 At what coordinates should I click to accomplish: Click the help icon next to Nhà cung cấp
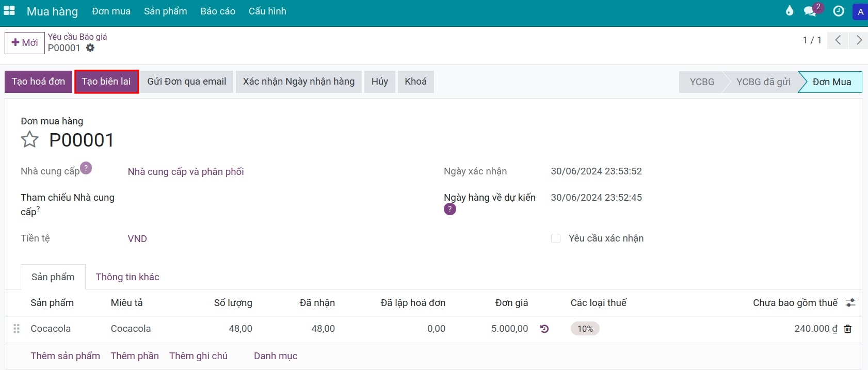(86, 168)
